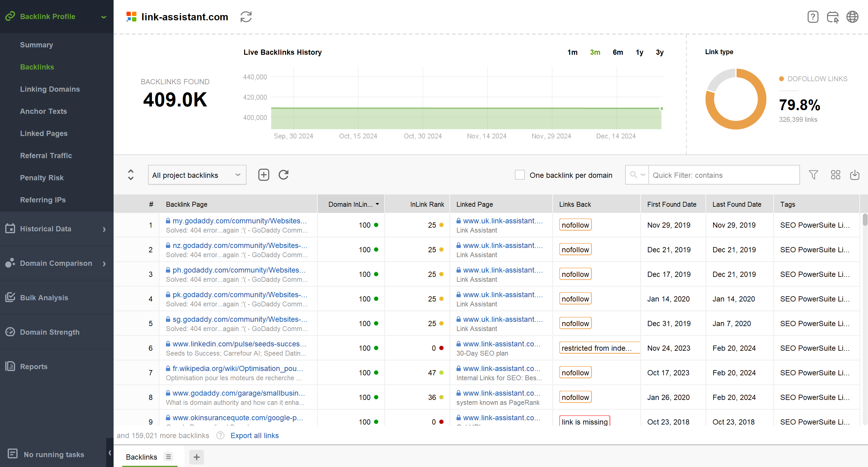Open the workspace columns grid icon
The height and width of the screenshot is (467, 868).
click(835, 175)
